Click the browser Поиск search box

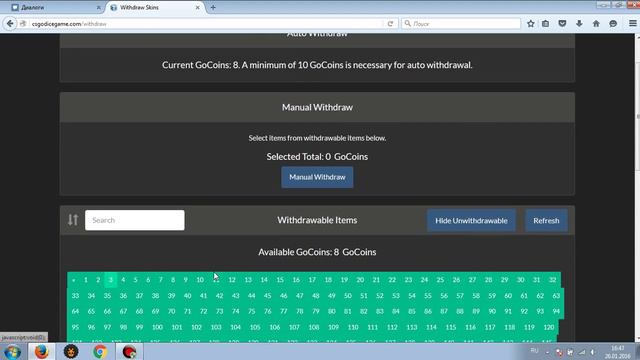click(x=461, y=24)
